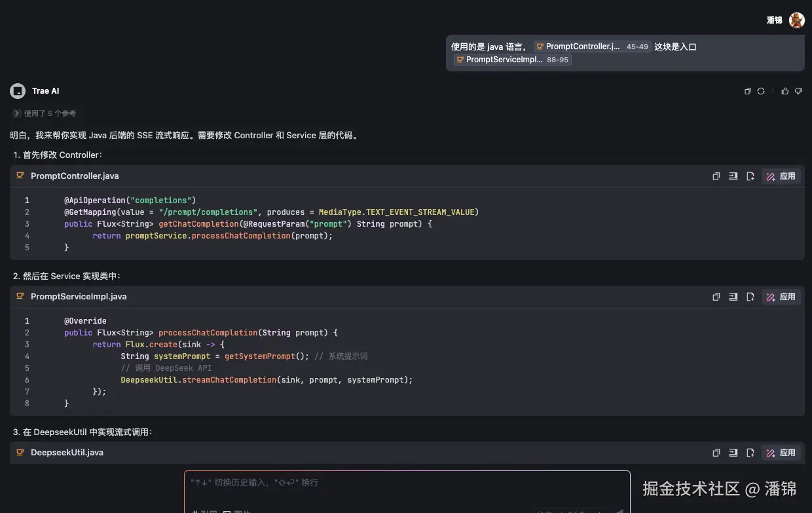Screen dimensions: 812x513
Task: Click the intro sentence starting 明白，我来帮你实现
Action: click(x=184, y=136)
